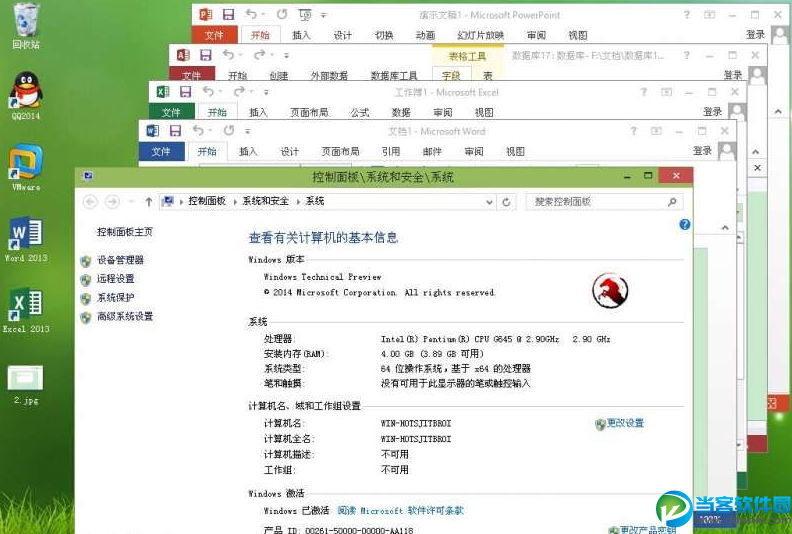Switch to the 设计 tab in PowerPoint
792x534 pixels.
pos(342,35)
